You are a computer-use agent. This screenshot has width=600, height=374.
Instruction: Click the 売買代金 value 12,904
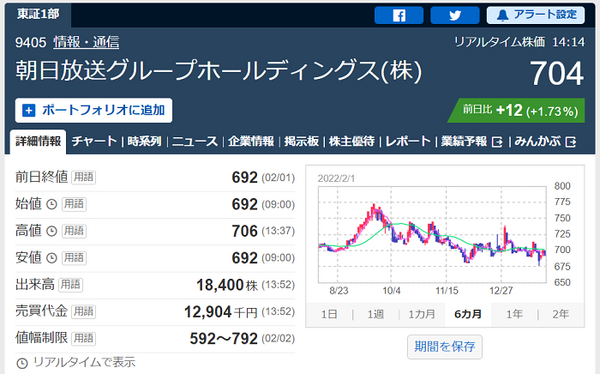coord(208,312)
